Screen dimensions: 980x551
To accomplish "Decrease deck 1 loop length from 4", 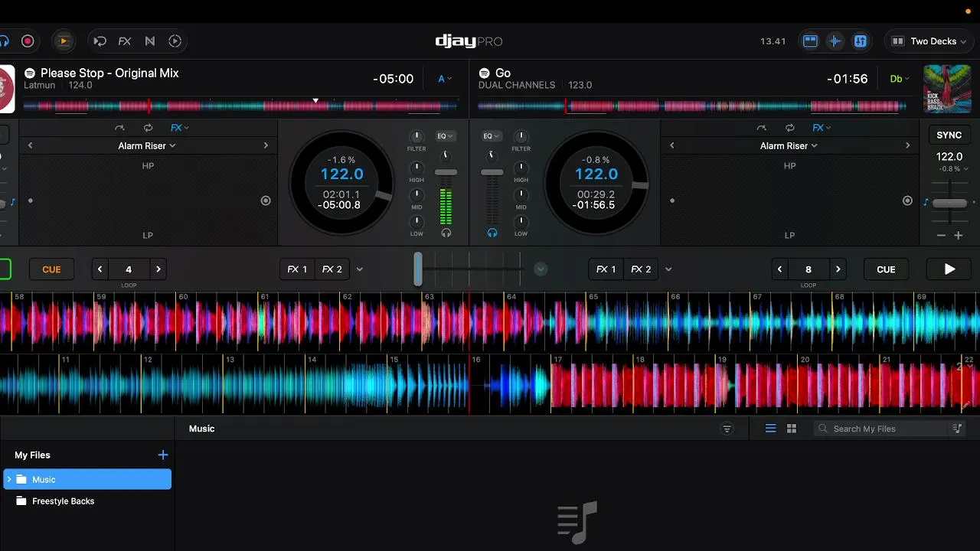I will click(x=100, y=269).
